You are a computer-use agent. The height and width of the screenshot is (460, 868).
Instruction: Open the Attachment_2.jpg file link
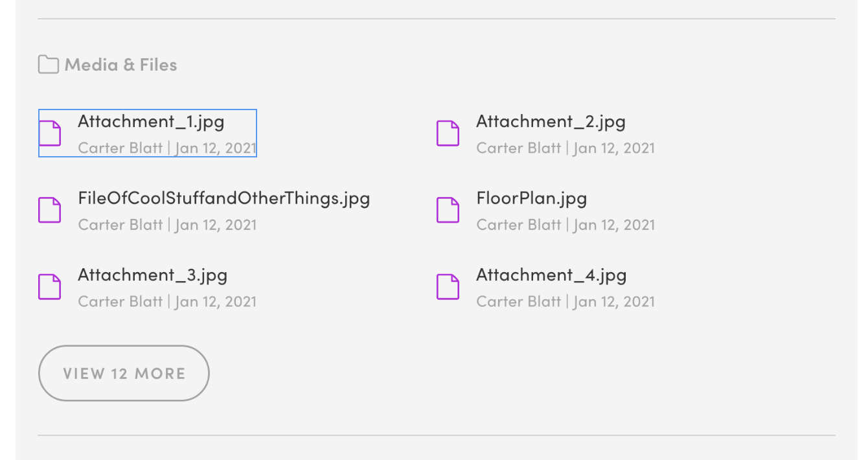[x=551, y=121]
